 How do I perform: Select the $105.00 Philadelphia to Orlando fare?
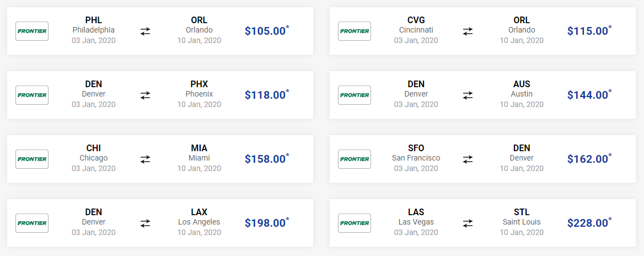click(x=267, y=31)
